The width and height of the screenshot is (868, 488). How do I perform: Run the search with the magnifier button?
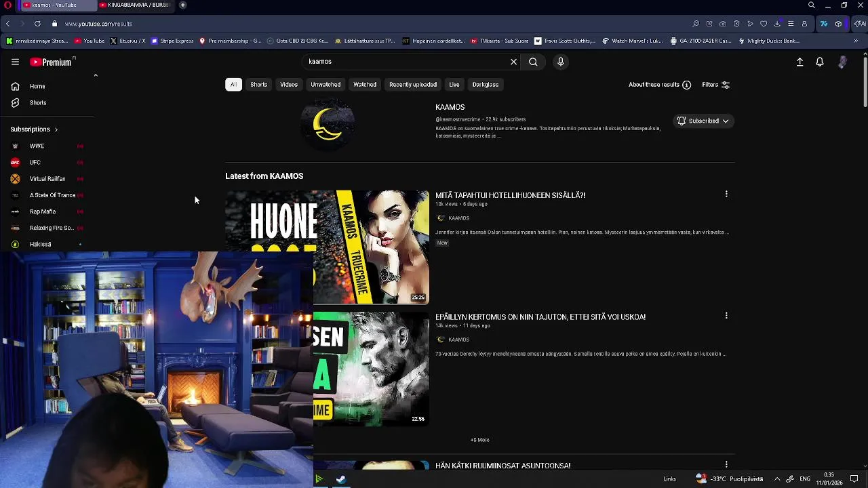tap(533, 62)
